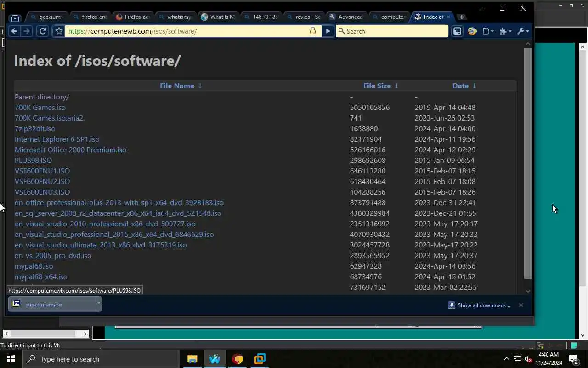This screenshot has width=588, height=368.
Task: Switch to the 'Firefox adv' tab
Action: point(133,17)
